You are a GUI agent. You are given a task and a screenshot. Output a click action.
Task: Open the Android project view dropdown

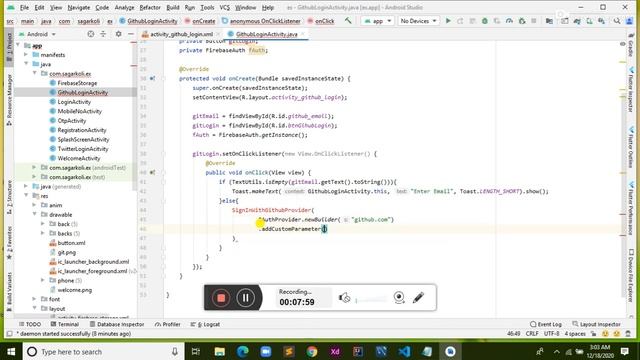coord(38,34)
